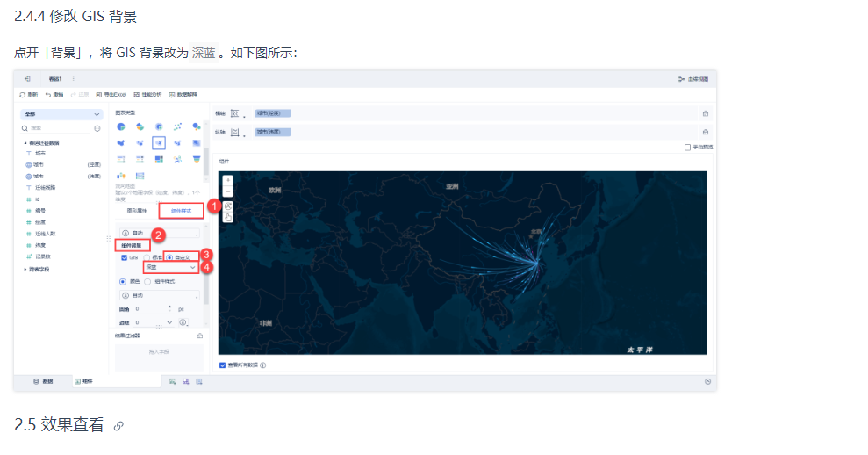Viewport: 868px width, 455px height.
Task: Toggle the GIS background checkbox
Action: click(x=124, y=257)
